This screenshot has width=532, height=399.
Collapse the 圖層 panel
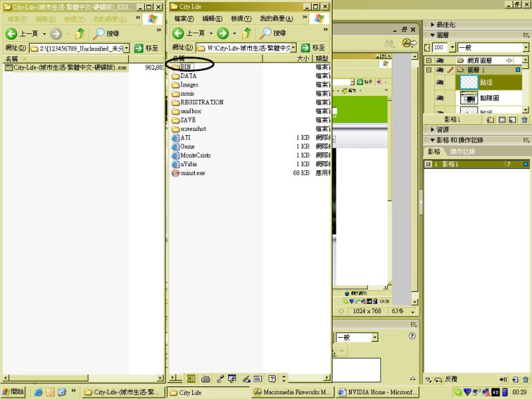coord(433,35)
